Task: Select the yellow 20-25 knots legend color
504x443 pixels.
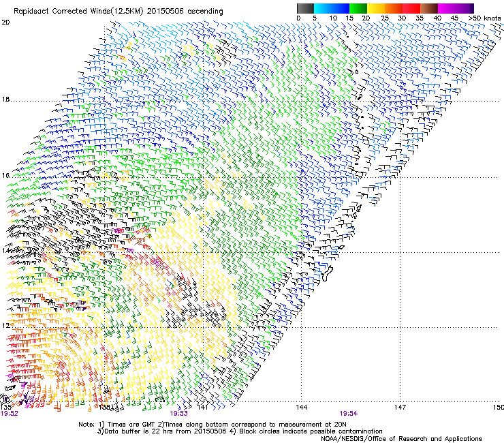Action: pos(376,8)
